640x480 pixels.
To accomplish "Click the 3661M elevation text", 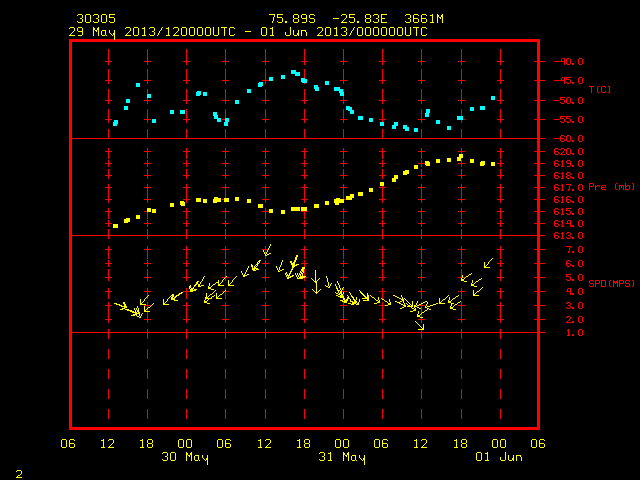I will pyautogui.click(x=424, y=19).
